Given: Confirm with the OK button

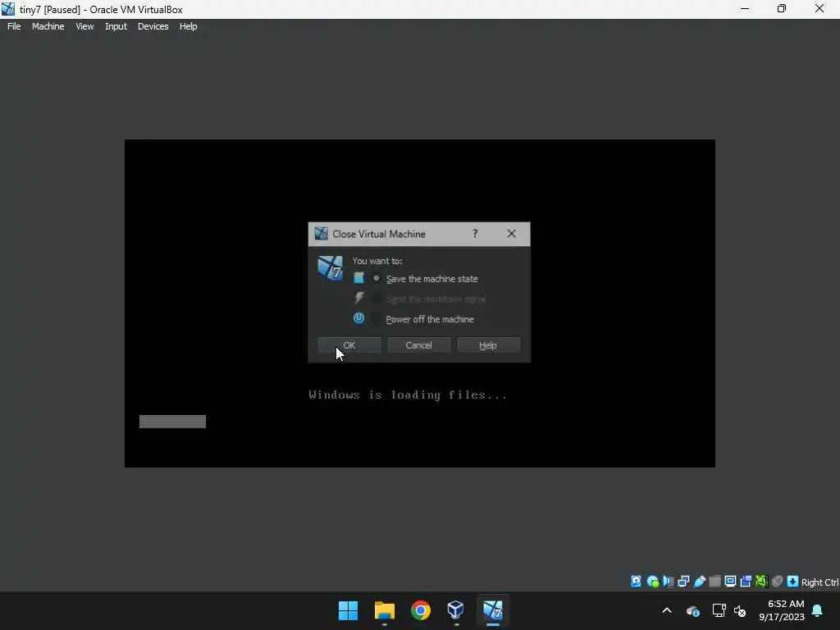Looking at the screenshot, I should point(349,345).
